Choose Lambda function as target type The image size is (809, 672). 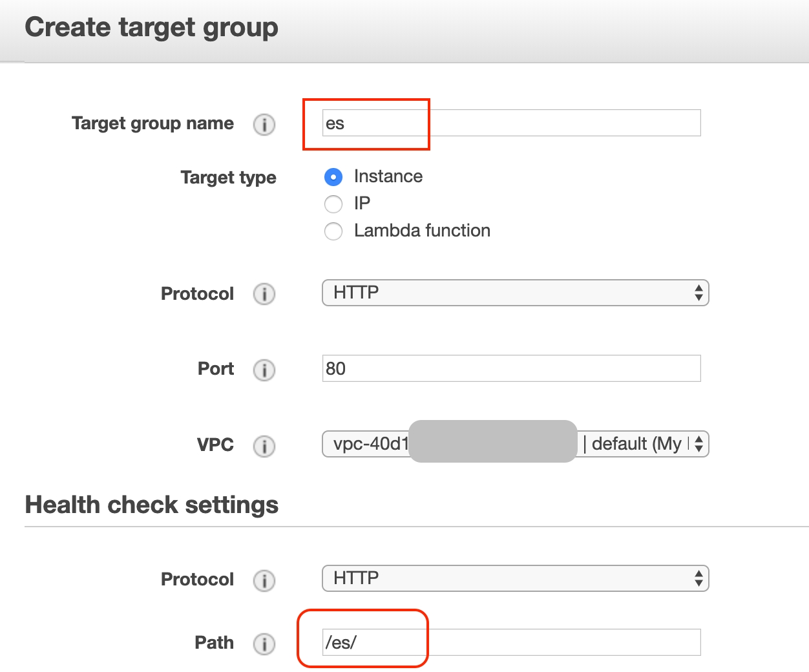[333, 231]
